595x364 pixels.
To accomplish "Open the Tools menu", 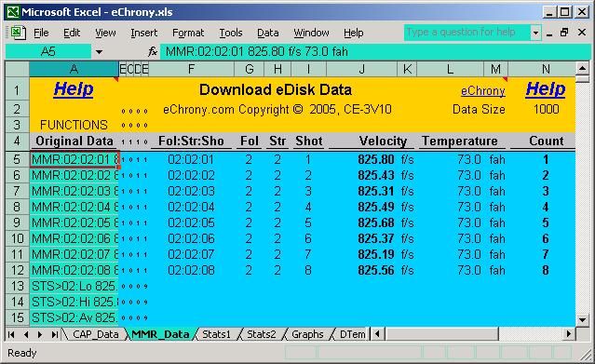I will tap(231, 33).
